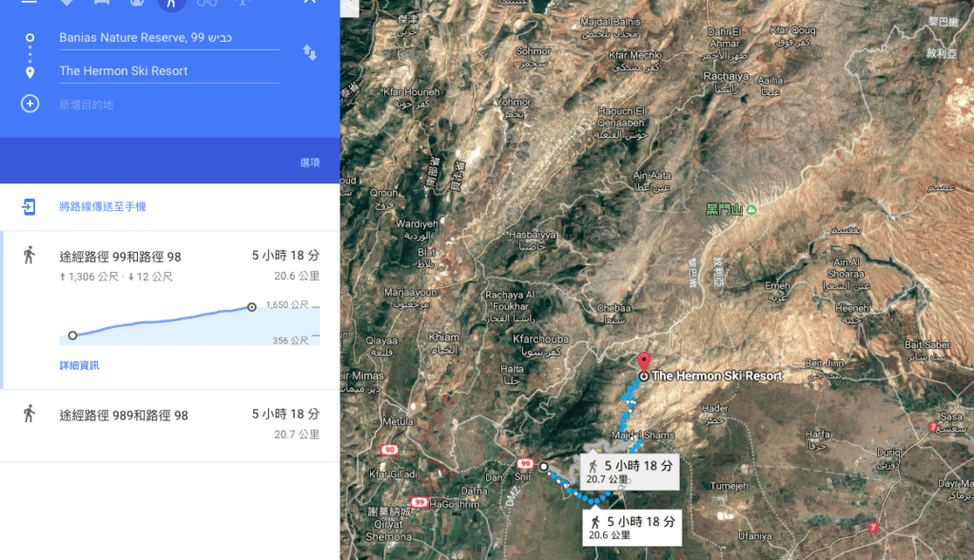Click the route start point circle on map
Image resolution: width=974 pixels, height=560 pixels.
[x=543, y=466]
